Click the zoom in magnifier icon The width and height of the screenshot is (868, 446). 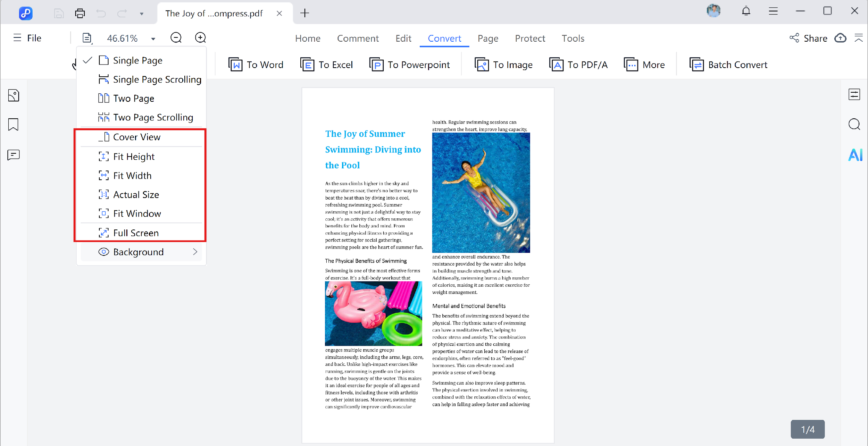coord(200,37)
